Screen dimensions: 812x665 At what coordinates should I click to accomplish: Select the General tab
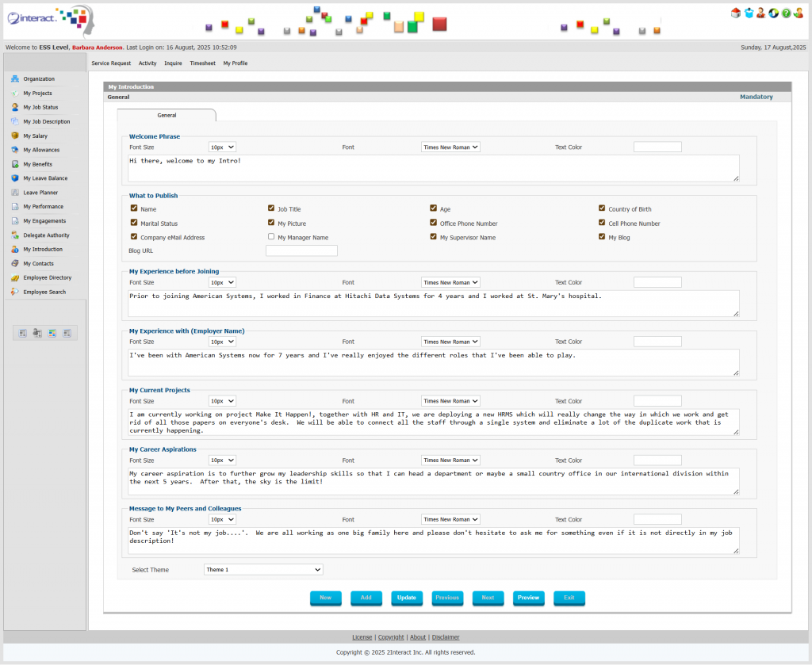(167, 116)
